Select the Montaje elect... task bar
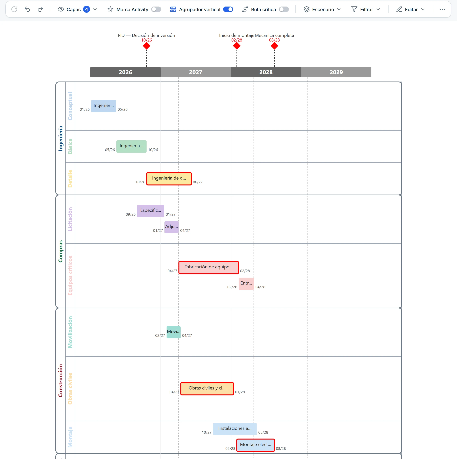This screenshot has height=476, width=457. (x=256, y=445)
